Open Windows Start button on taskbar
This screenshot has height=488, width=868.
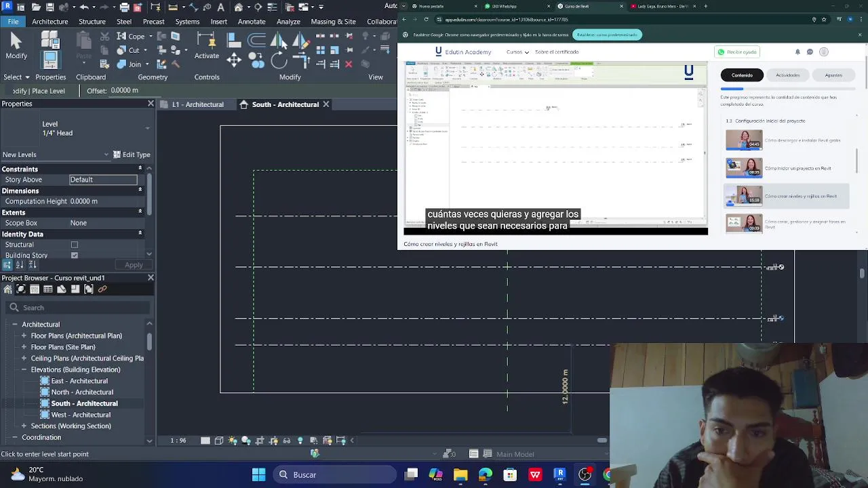coord(259,474)
